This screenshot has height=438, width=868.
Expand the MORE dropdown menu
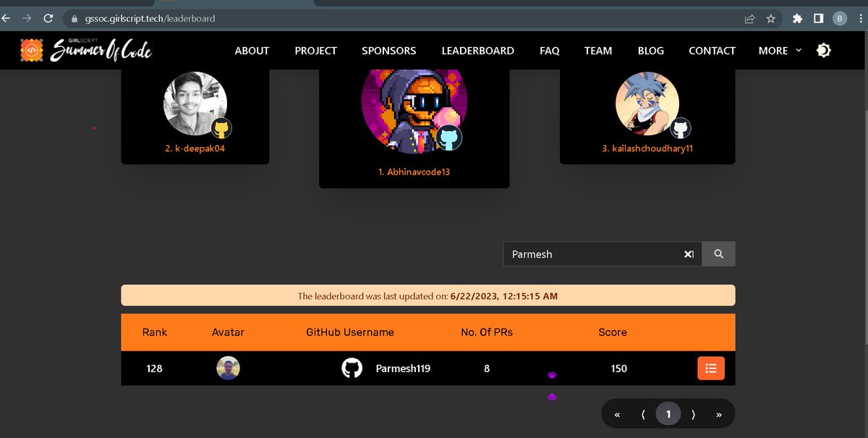pos(780,51)
